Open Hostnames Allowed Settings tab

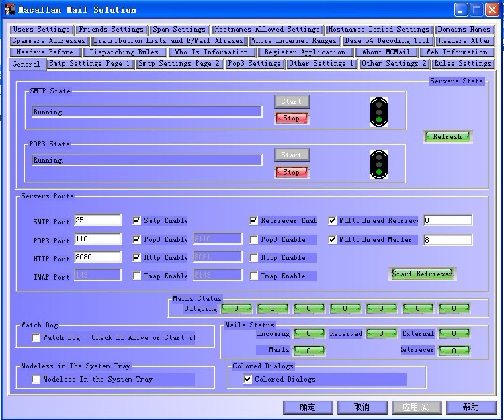click(x=267, y=30)
